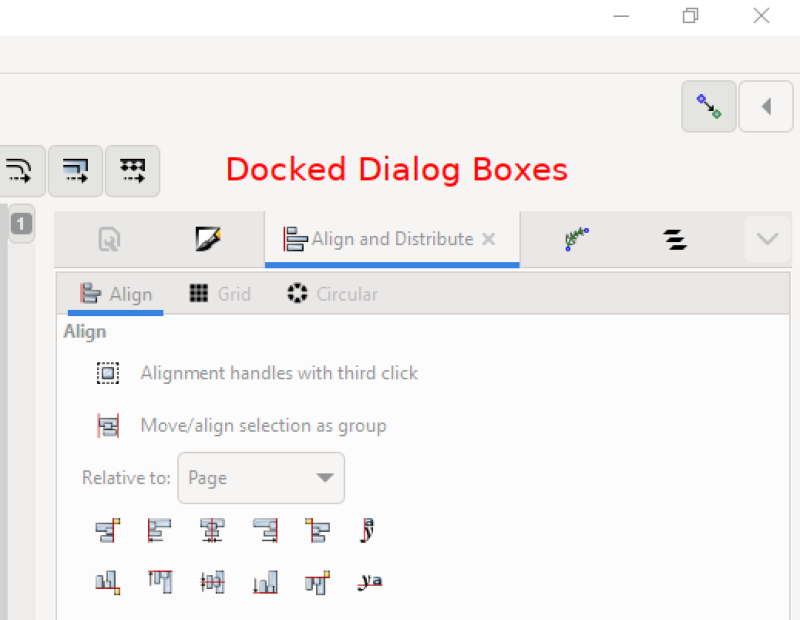Align right edges to anchor's left edge
Image resolution: width=800 pixels, height=620 pixels.
[x=108, y=530]
